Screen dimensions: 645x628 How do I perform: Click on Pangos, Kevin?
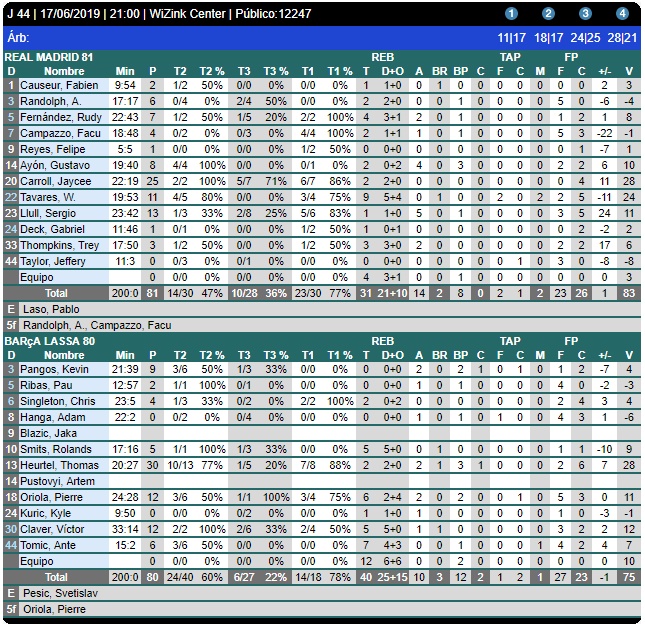pos(55,369)
